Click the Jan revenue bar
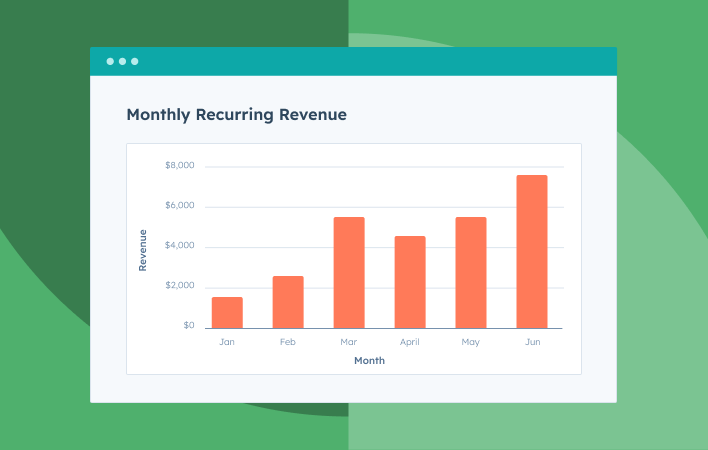 (x=227, y=313)
